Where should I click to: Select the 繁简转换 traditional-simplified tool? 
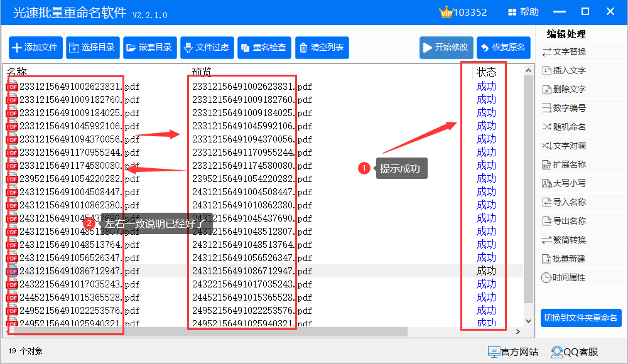coord(565,240)
